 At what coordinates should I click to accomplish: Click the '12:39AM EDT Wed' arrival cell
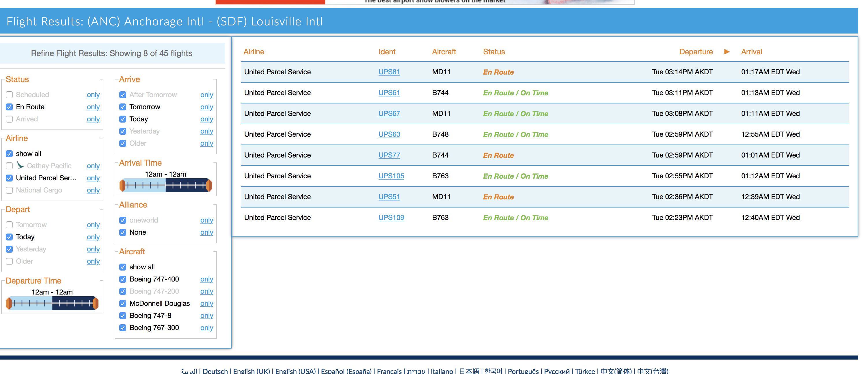770,197
